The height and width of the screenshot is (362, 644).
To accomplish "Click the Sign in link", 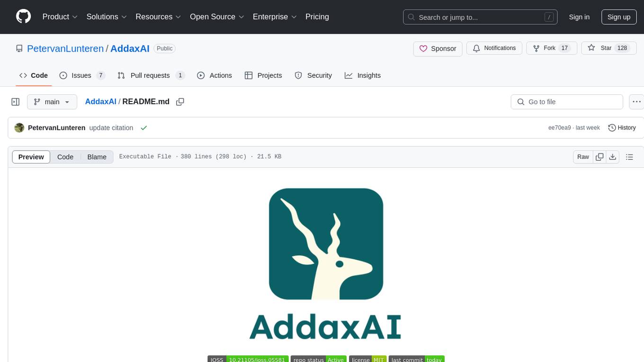I will [x=579, y=17].
